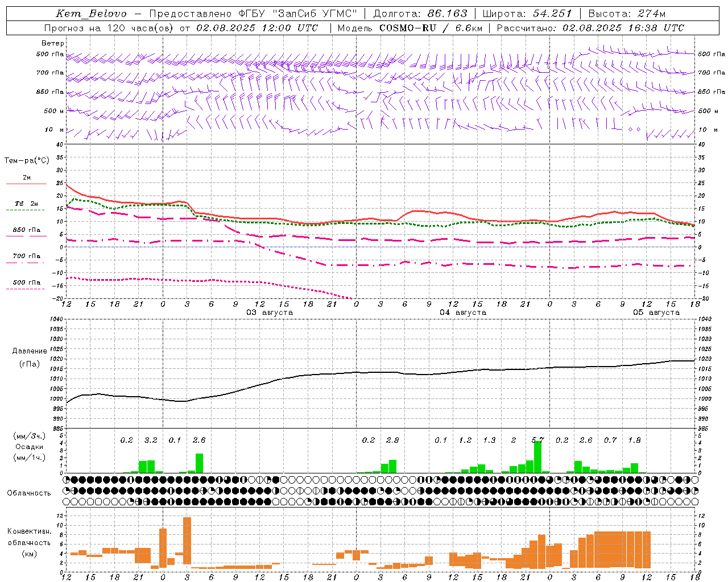Click the precipitation total 0.7

[x=610, y=440]
